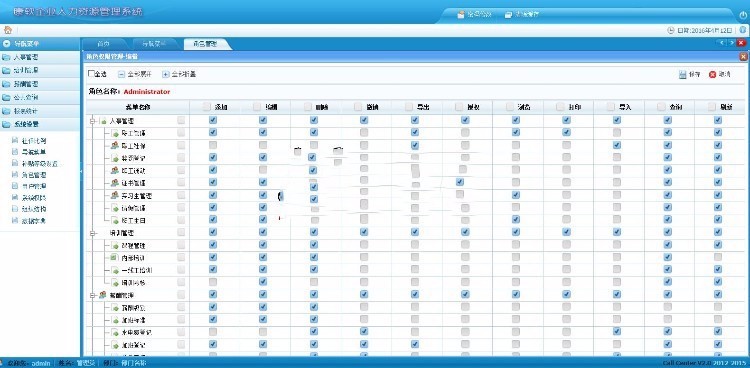Collapse the sidebar using the splitter handle
This screenshot has width=750, height=368.
tap(81, 171)
